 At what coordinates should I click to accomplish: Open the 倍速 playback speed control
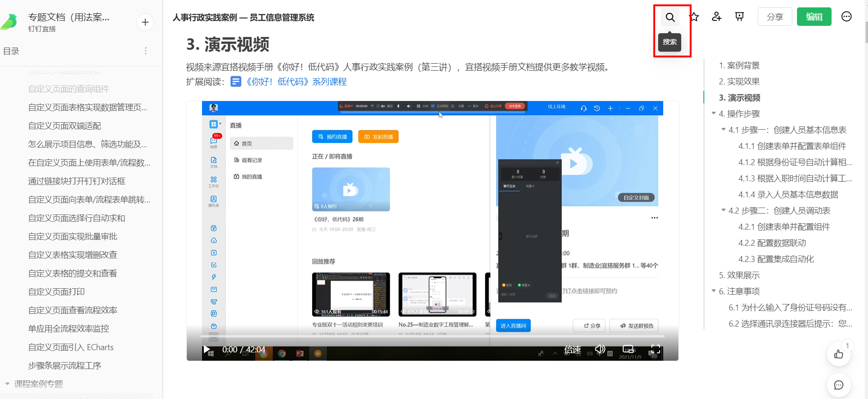[x=572, y=350]
